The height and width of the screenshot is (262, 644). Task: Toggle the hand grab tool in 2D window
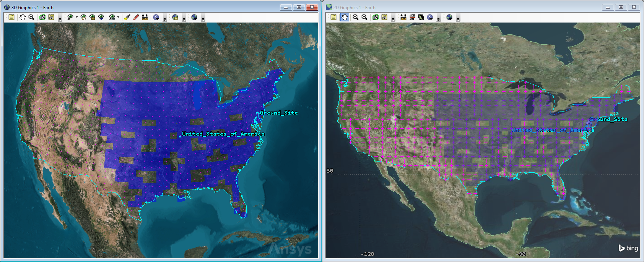point(345,17)
